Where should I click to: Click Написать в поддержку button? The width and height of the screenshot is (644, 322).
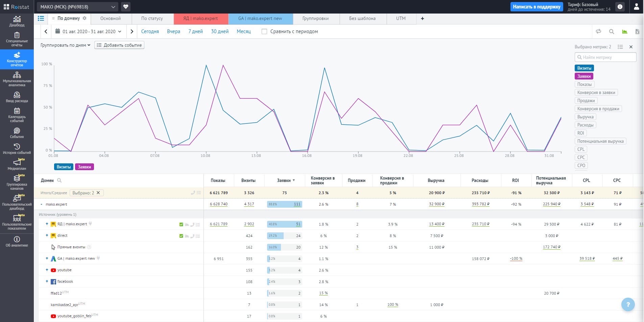pos(536,7)
